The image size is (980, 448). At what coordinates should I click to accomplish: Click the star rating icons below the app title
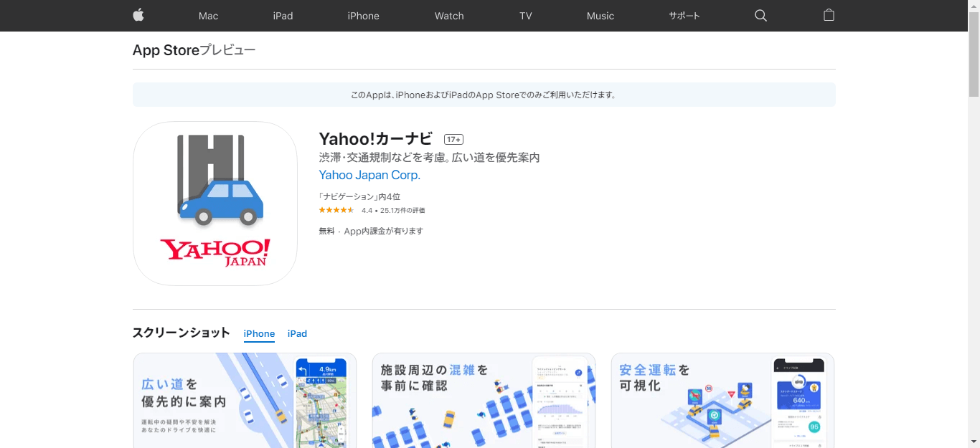coord(336,209)
